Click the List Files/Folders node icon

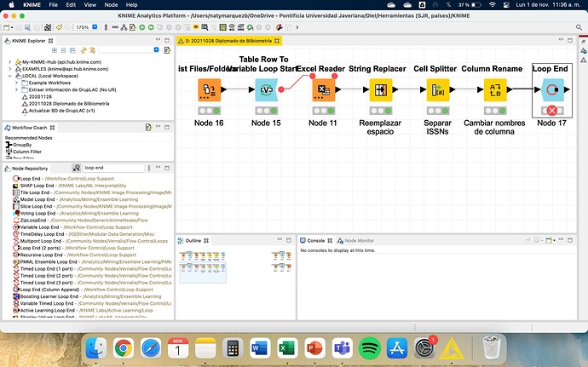click(x=210, y=90)
